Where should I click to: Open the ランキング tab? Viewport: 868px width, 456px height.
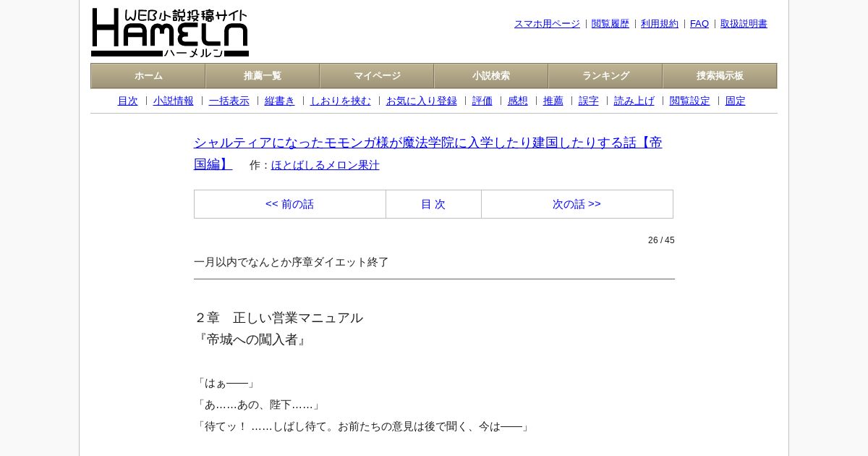(605, 76)
